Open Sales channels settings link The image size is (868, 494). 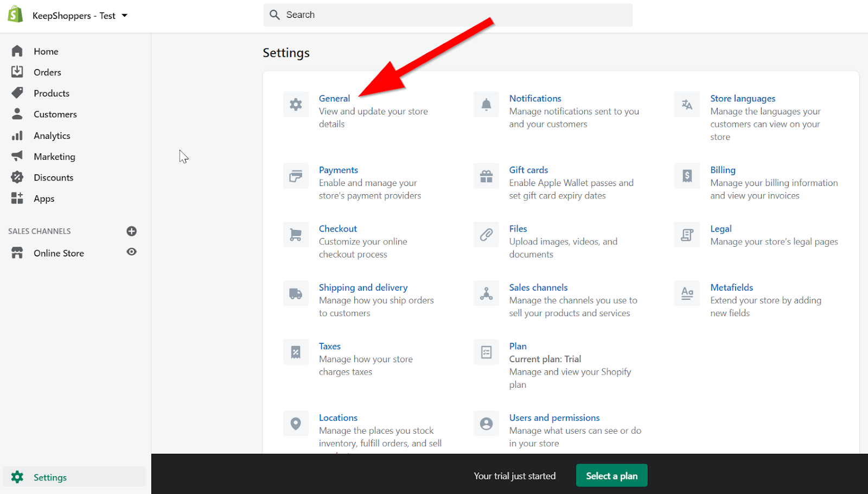click(x=538, y=287)
